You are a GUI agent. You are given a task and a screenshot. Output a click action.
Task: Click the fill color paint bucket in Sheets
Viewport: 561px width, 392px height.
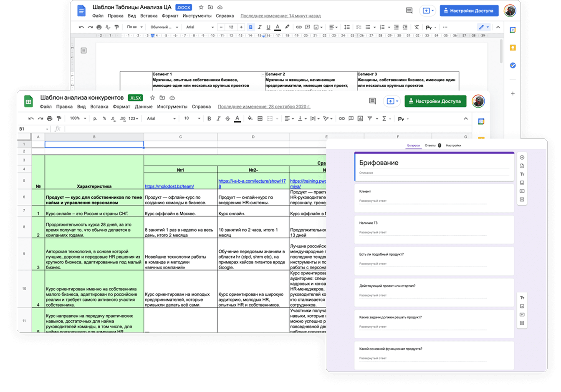click(x=250, y=118)
